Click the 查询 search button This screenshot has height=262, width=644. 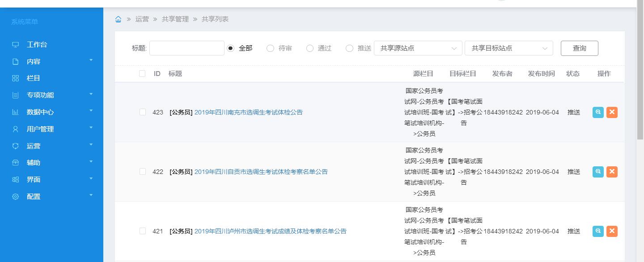pyautogui.click(x=580, y=48)
